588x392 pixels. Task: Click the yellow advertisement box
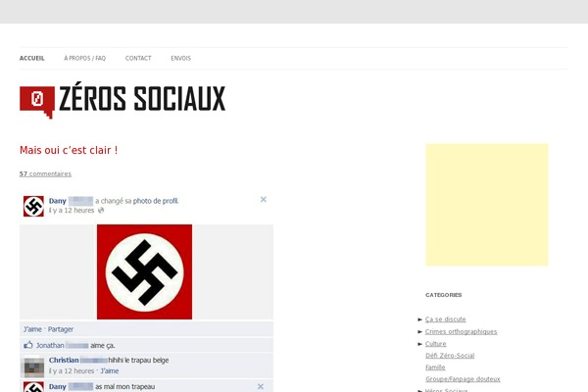(x=487, y=205)
